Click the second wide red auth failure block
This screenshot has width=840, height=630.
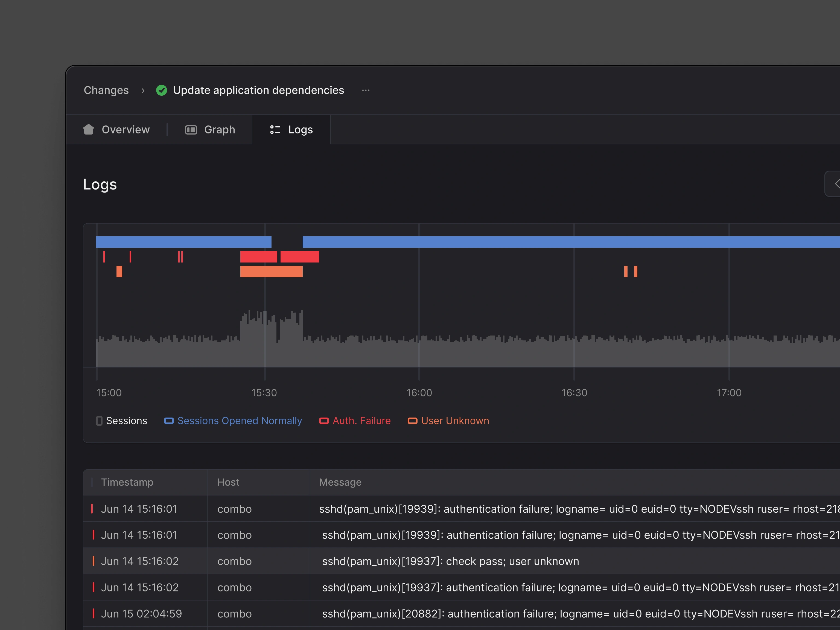pyautogui.click(x=300, y=257)
